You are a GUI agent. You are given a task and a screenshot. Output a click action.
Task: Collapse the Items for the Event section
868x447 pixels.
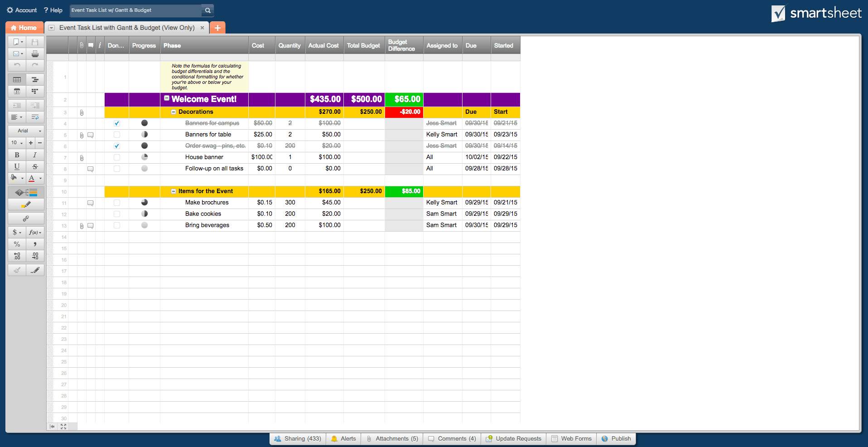click(174, 191)
